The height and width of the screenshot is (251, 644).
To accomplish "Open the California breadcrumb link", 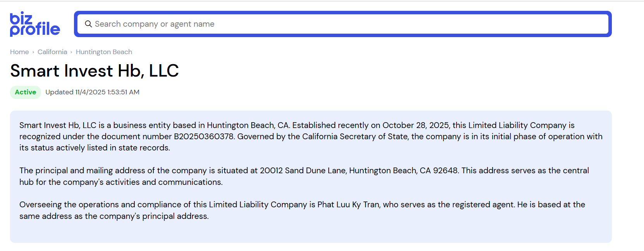I will [x=52, y=52].
